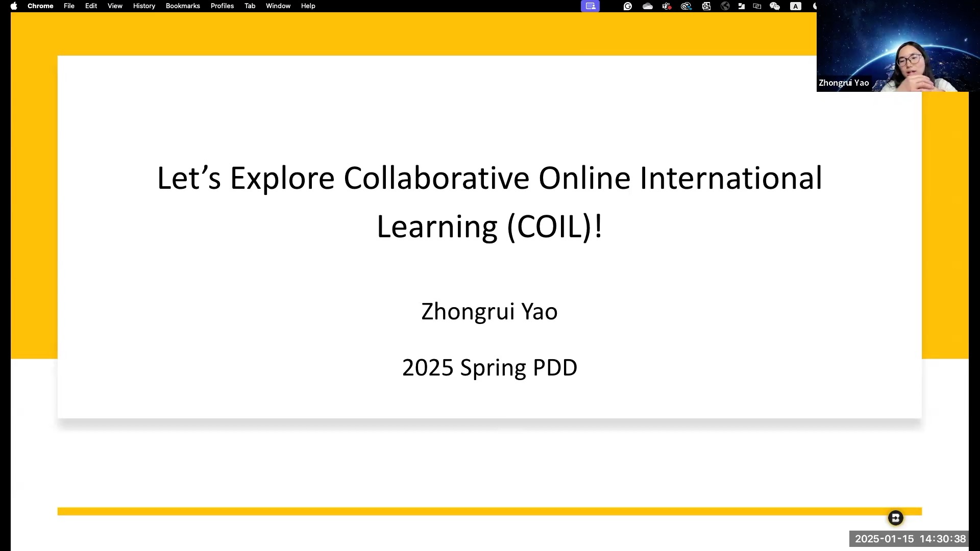Screen dimensions: 980x551
Task: Click the Microsoft Teams menu bar icon
Action: pos(667,6)
